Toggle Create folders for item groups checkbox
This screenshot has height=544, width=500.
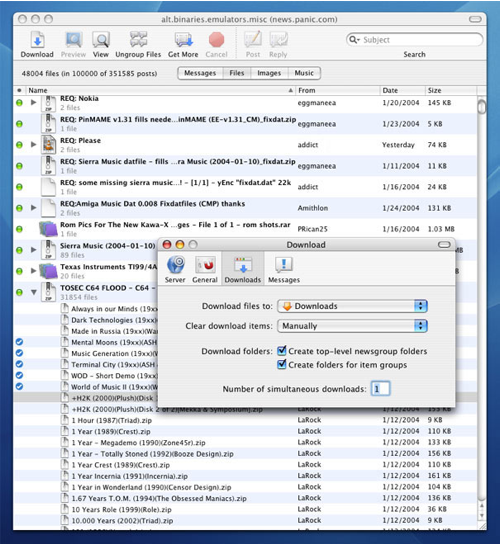[282, 364]
